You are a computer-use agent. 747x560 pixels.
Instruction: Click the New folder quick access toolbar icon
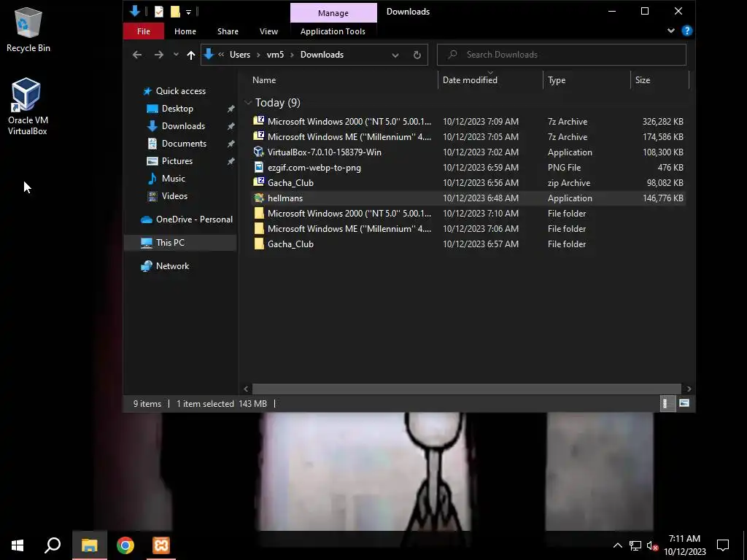[175, 12]
